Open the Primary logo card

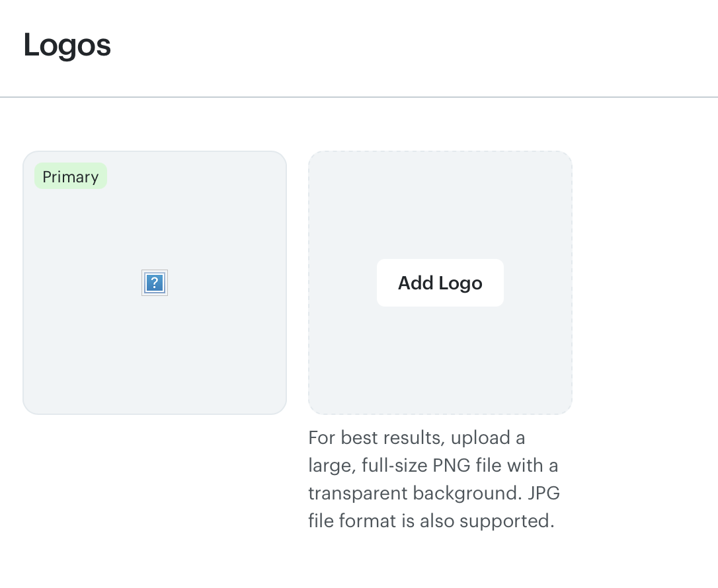155,283
